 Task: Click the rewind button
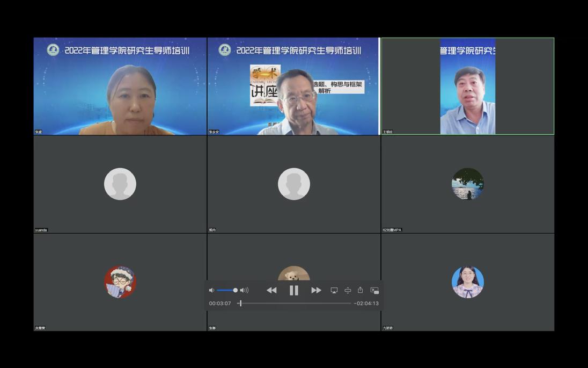point(271,290)
